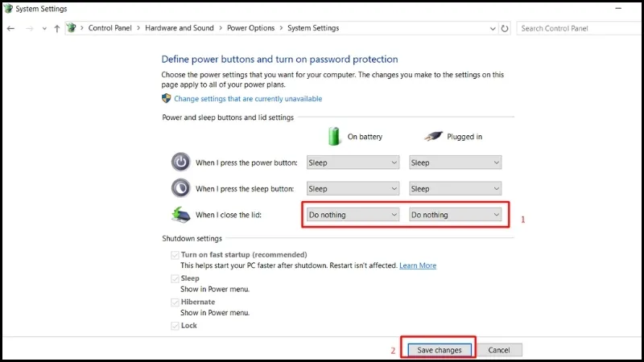Click Change settings that are currently unavailable
The image size is (644, 362).
tap(248, 99)
